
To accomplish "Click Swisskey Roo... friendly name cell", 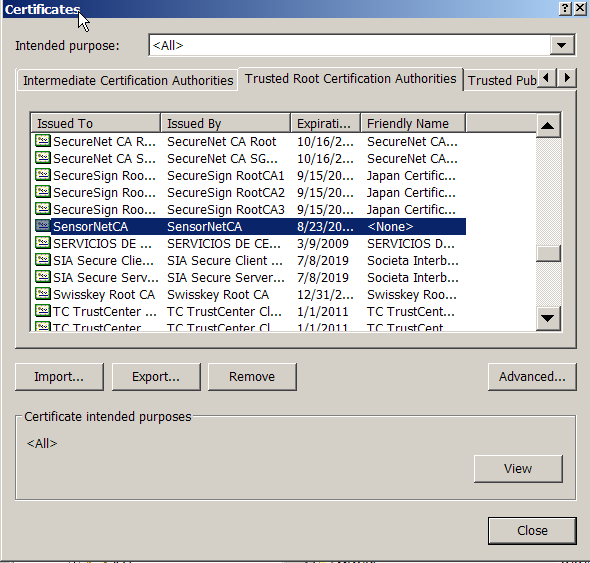I will tap(412, 295).
